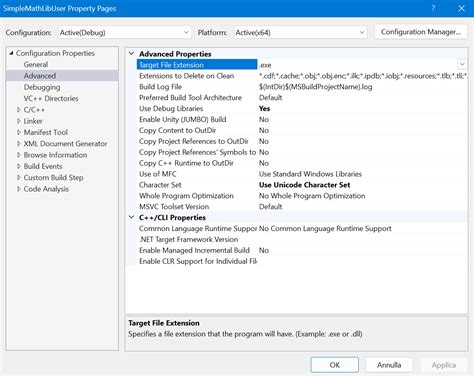Expand the XML Document Generator node
Screen dimensions: 474x376
click(19, 144)
